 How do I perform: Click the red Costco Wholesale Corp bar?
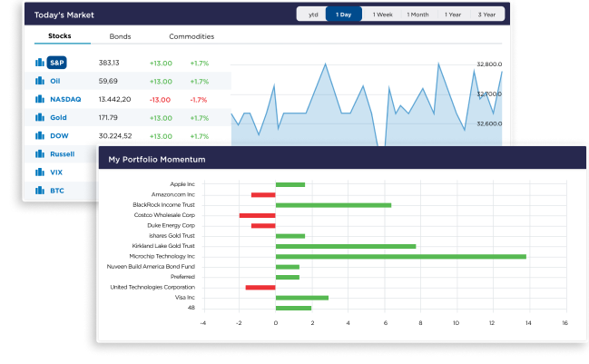[257, 215]
